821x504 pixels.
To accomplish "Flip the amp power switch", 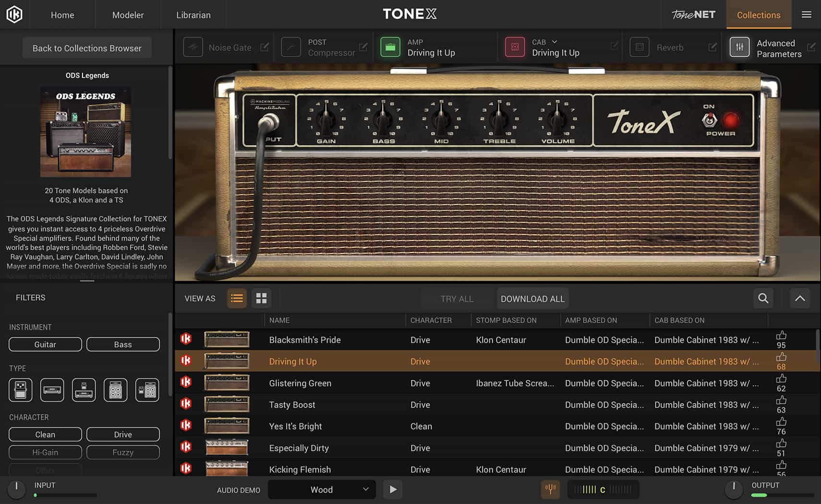I will point(709,120).
